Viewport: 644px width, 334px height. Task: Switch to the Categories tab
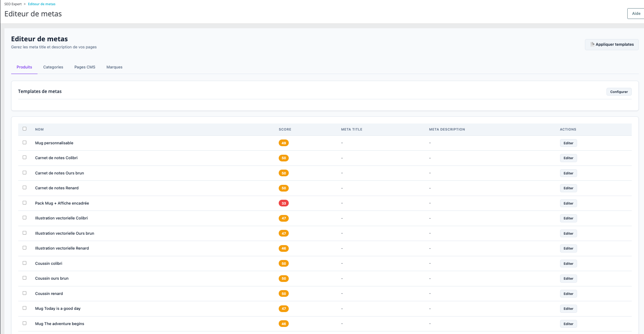[x=53, y=67]
